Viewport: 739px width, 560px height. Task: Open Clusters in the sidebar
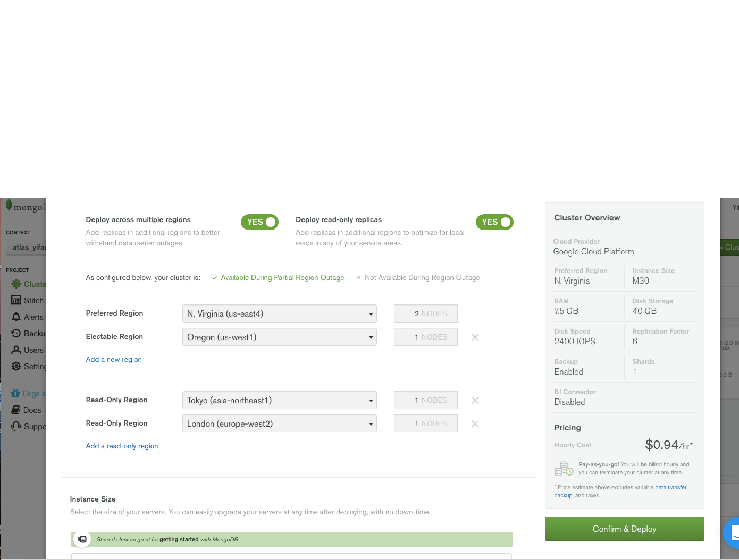click(x=35, y=284)
